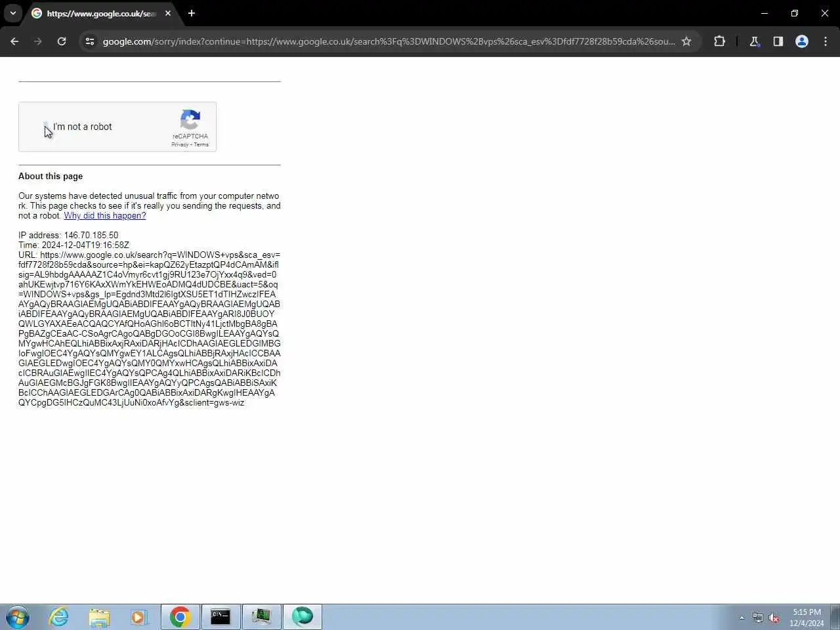Close the Chrome window
The height and width of the screenshot is (630, 840).
[825, 13]
